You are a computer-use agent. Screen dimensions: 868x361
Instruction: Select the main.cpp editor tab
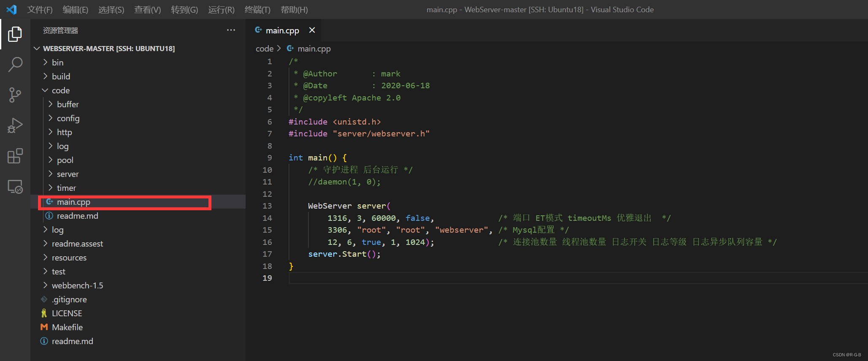coord(282,30)
